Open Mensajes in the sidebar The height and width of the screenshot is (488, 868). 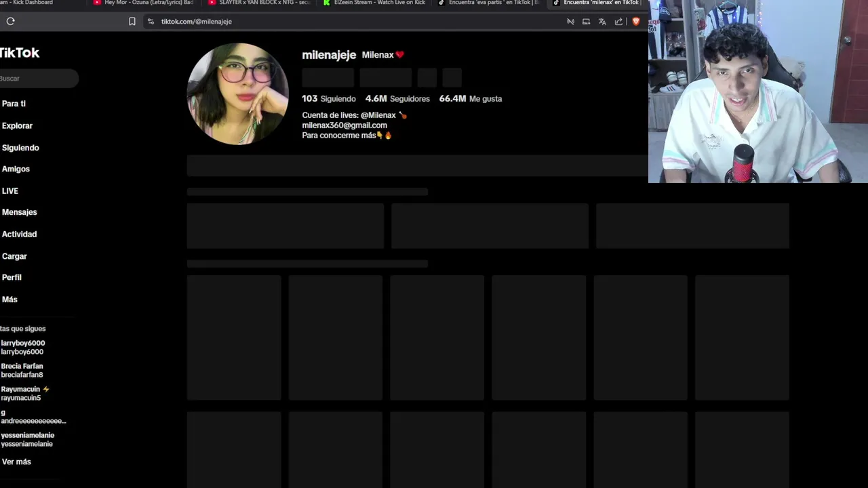pyautogui.click(x=19, y=212)
